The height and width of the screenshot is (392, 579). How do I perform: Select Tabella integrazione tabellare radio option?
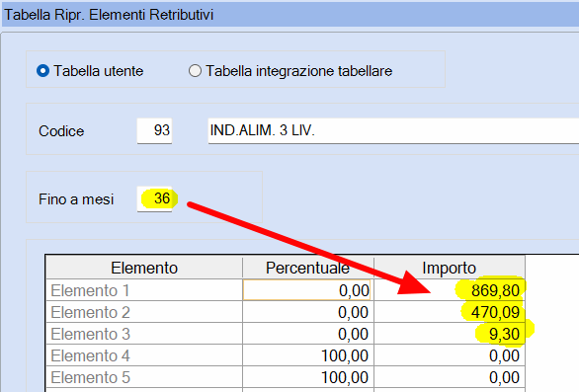(195, 70)
